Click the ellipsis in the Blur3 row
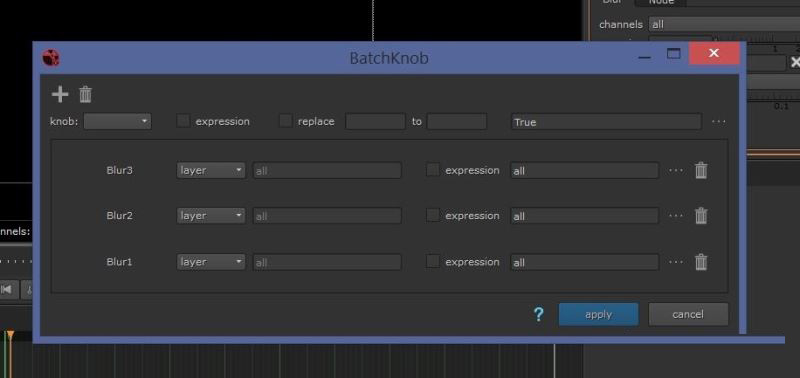800x378 pixels. click(676, 170)
